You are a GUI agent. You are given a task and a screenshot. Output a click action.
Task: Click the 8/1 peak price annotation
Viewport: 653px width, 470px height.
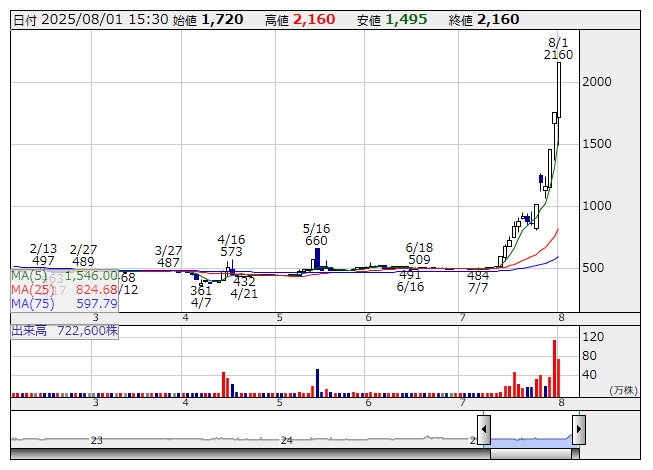559,48
